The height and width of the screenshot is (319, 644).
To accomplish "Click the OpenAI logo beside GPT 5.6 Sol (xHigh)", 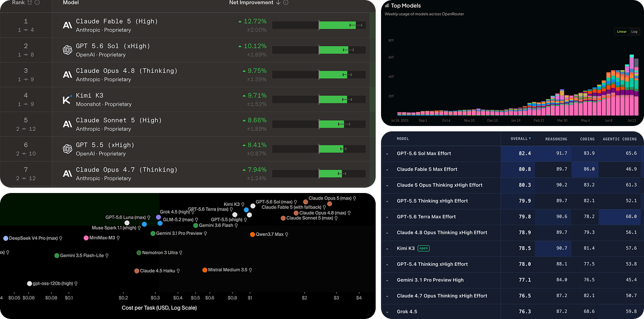I will click(x=67, y=50).
